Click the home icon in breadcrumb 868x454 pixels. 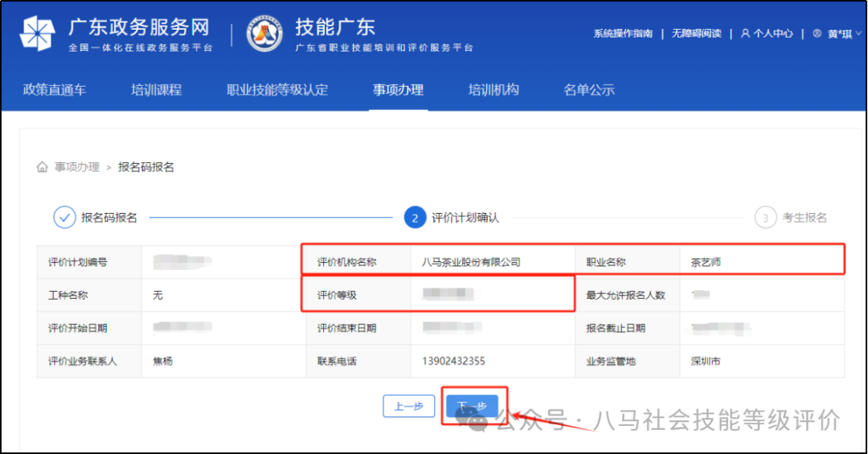42,166
